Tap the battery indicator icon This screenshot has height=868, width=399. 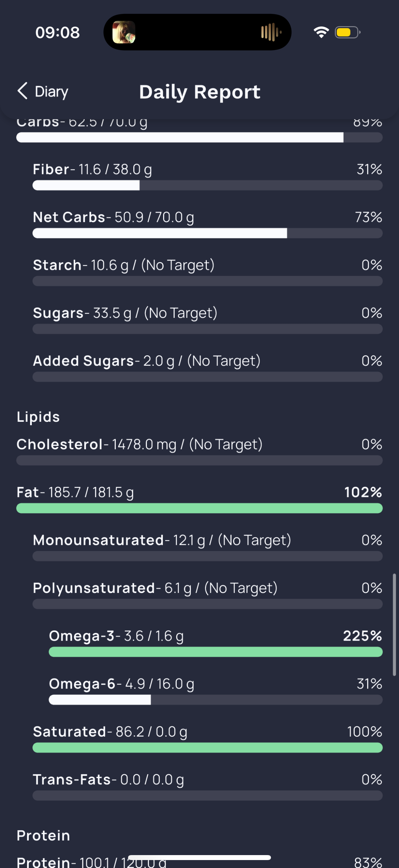tap(347, 32)
